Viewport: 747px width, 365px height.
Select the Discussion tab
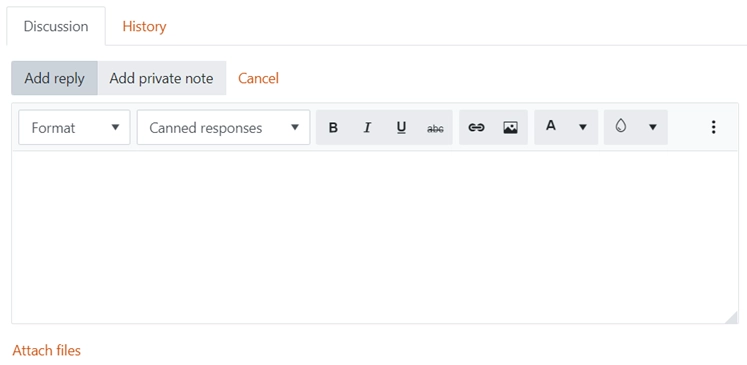[56, 26]
